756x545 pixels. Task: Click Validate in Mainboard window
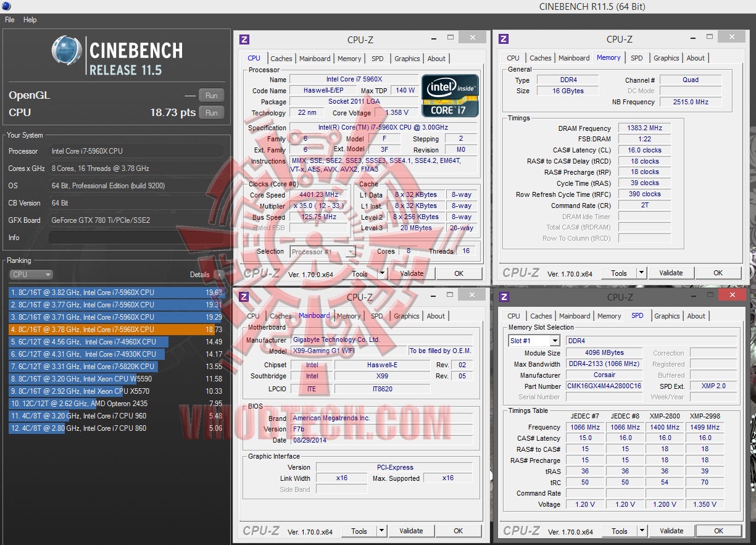click(411, 531)
